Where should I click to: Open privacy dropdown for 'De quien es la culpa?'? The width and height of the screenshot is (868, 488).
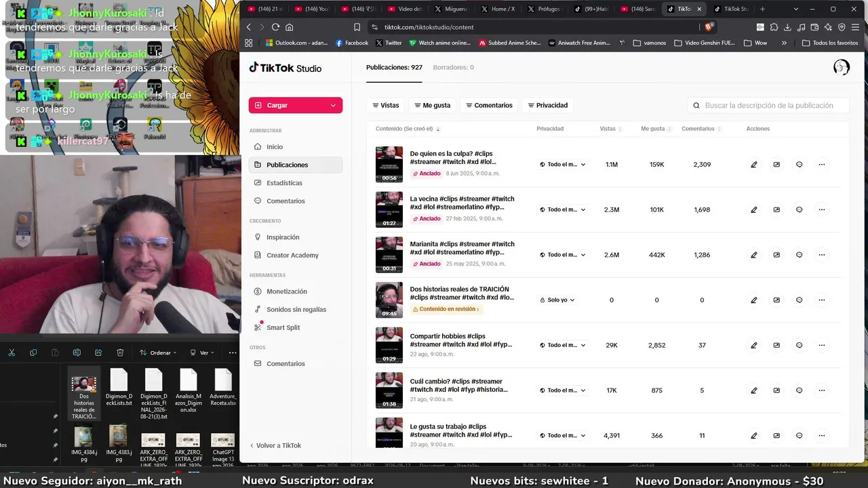click(x=563, y=165)
